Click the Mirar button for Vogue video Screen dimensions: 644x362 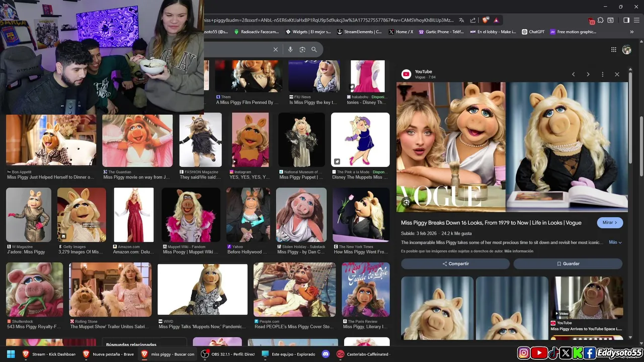pos(610,222)
